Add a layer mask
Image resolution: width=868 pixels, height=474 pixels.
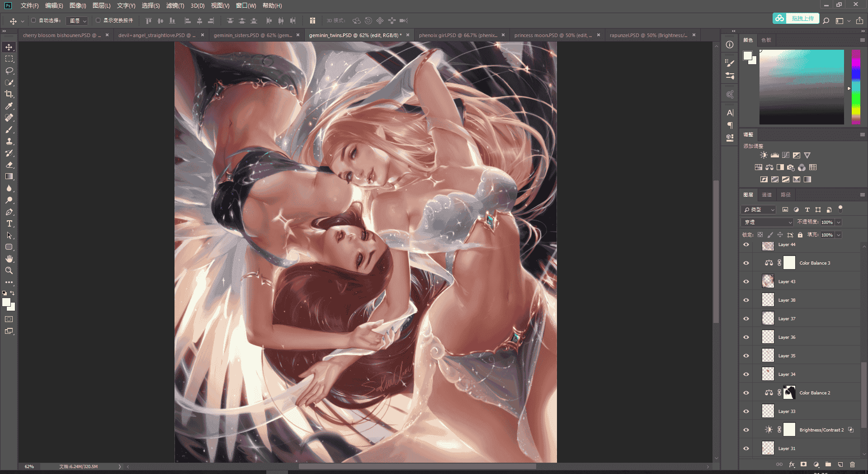(804, 465)
